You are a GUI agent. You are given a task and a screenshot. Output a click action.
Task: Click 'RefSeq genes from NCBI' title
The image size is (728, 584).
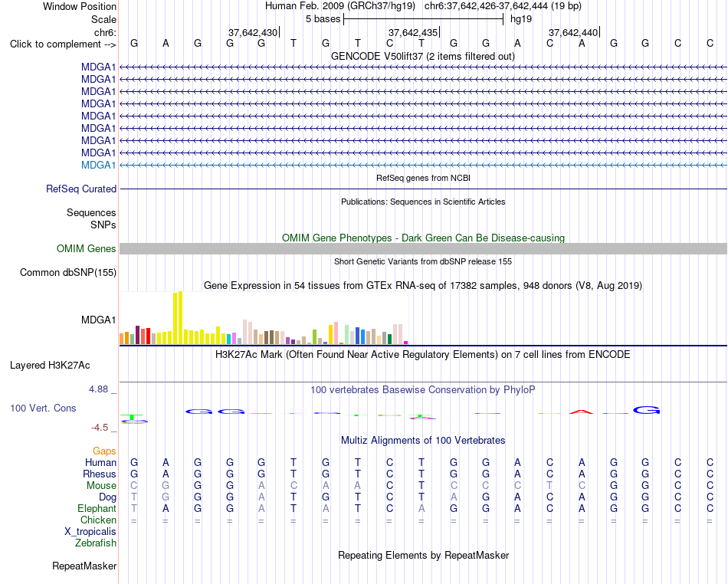click(x=424, y=178)
